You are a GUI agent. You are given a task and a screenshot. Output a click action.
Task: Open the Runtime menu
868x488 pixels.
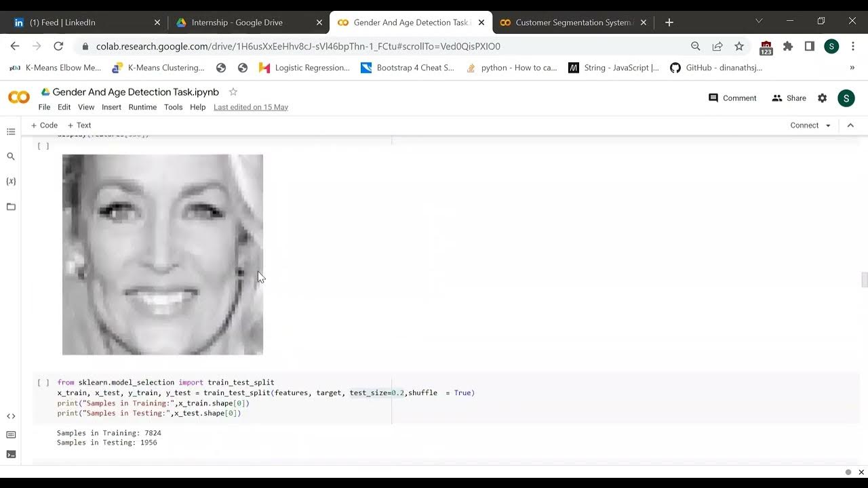(142, 107)
